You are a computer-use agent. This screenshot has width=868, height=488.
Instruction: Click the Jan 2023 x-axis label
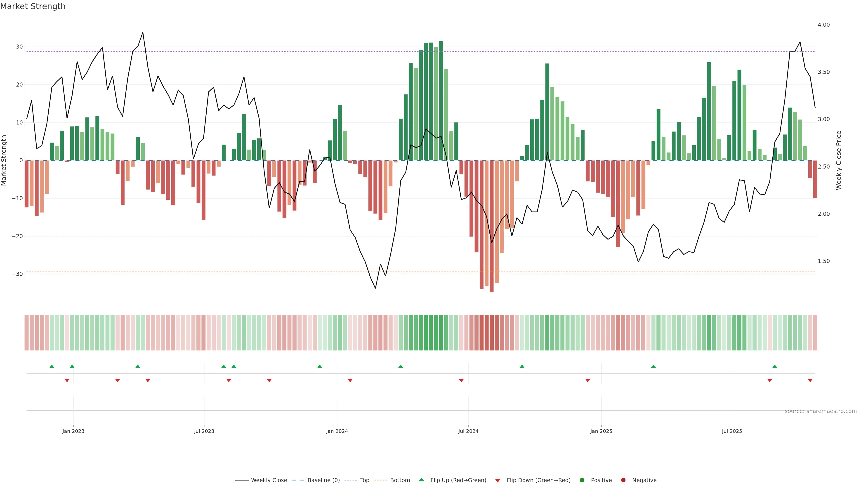(x=73, y=431)
